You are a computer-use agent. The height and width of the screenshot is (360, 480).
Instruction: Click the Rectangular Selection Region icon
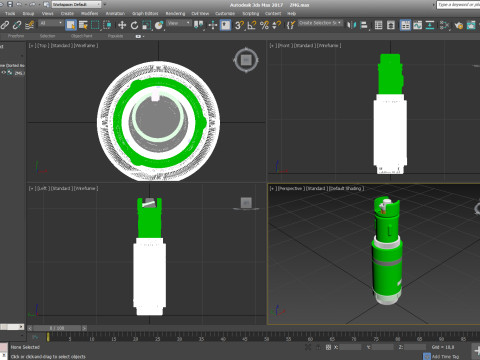click(x=95, y=25)
